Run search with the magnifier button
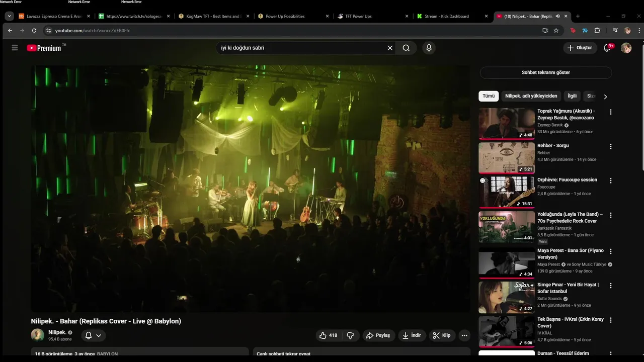Viewport: 644px width, 362px height. [406, 48]
